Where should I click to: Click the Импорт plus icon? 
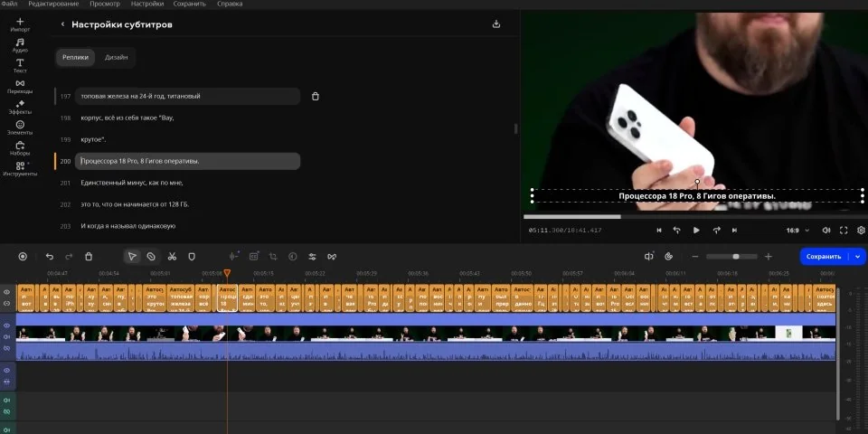click(20, 22)
